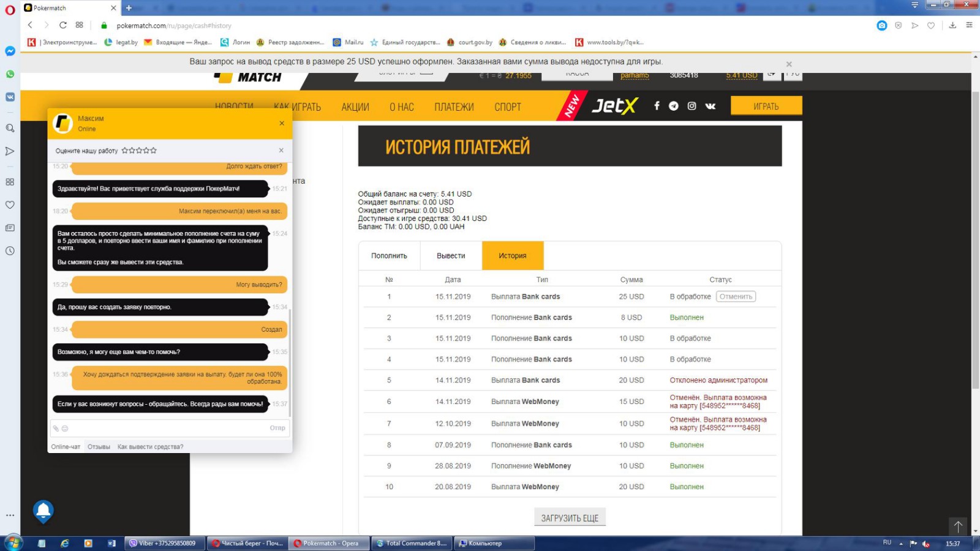This screenshot has height=551, width=980.
Task: Close the support chat window
Action: click(282, 123)
